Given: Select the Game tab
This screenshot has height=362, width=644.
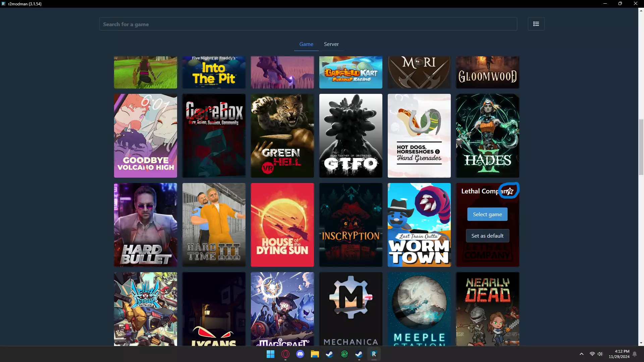Looking at the screenshot, I should (306, 44).
